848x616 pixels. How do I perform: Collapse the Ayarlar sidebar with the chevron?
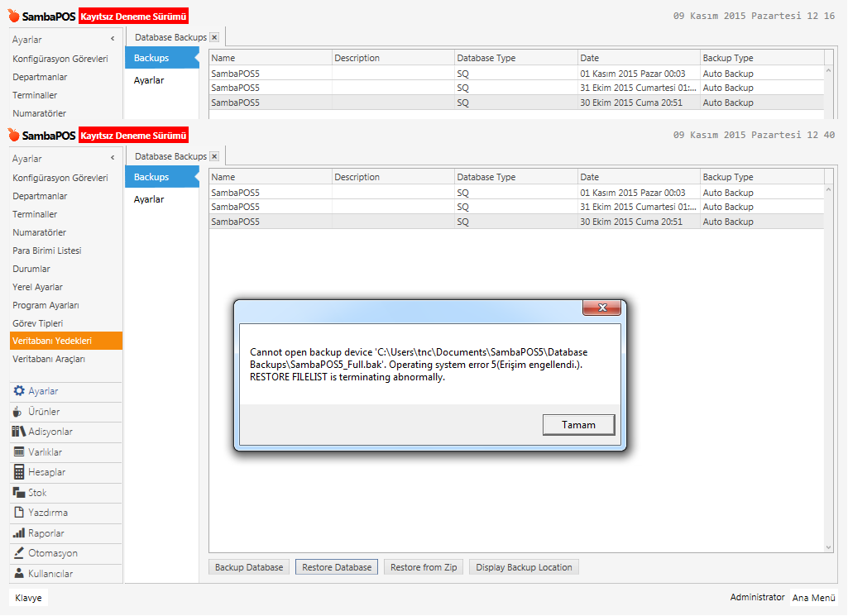tap(113, 158)
